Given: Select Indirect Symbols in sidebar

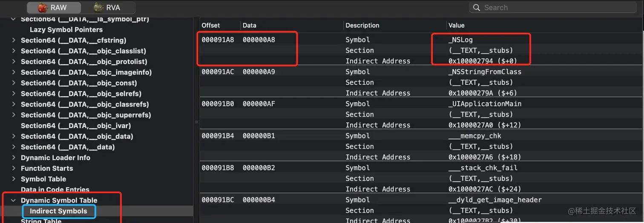Looking at the screenshot, I should [58, 211].
